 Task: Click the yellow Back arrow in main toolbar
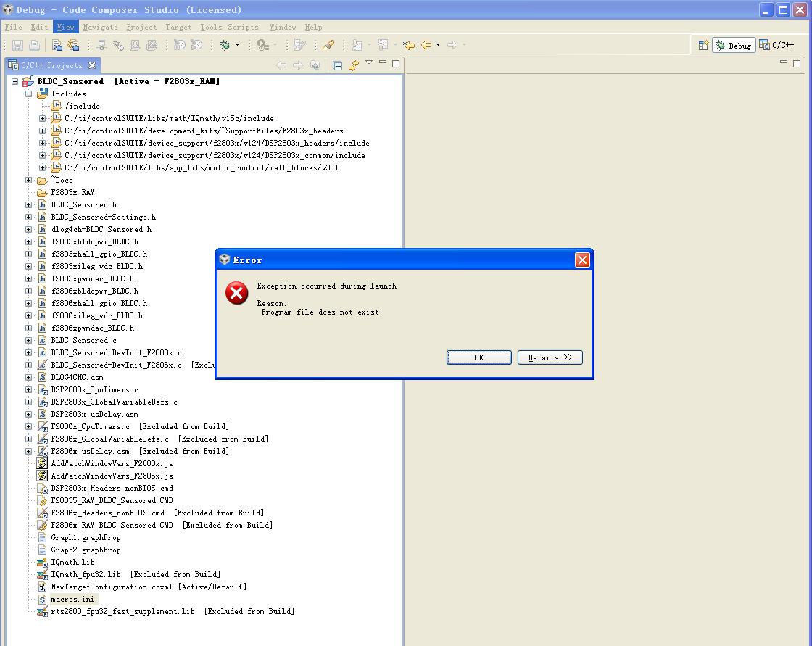(x=426, y=45)
